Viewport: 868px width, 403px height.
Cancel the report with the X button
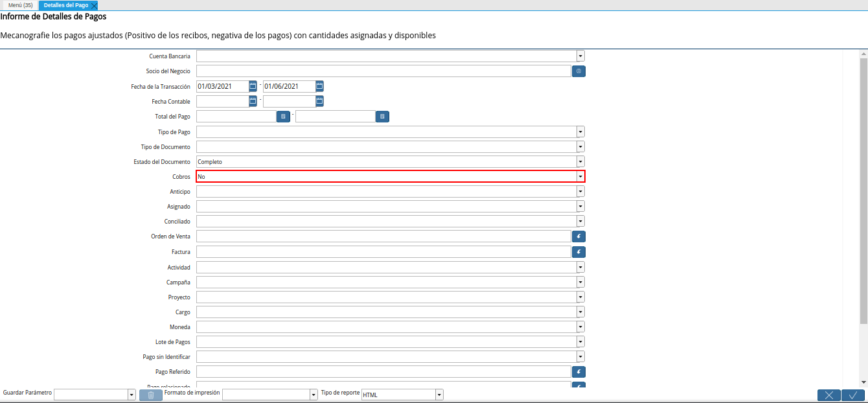click(829, 395)
